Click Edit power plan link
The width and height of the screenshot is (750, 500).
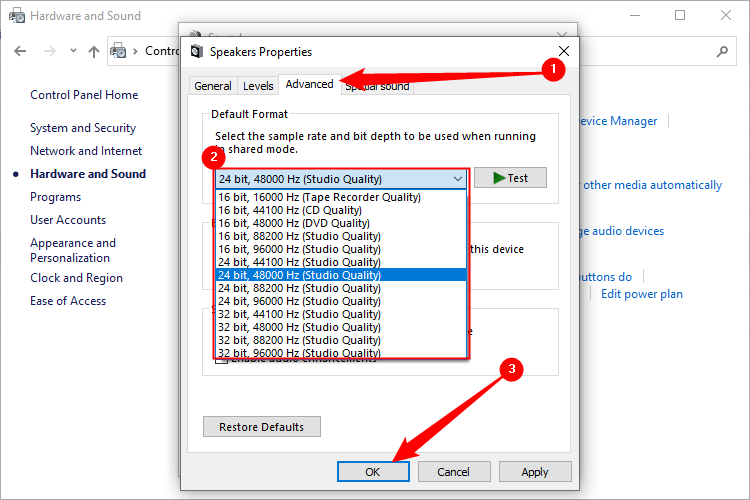(x=642, y=294)
